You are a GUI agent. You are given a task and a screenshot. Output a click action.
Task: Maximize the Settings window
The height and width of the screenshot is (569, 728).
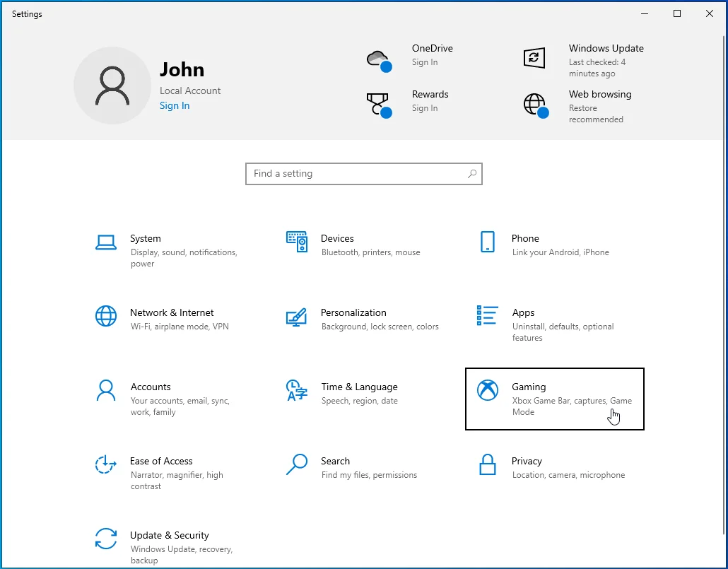[x=677, y=13]
